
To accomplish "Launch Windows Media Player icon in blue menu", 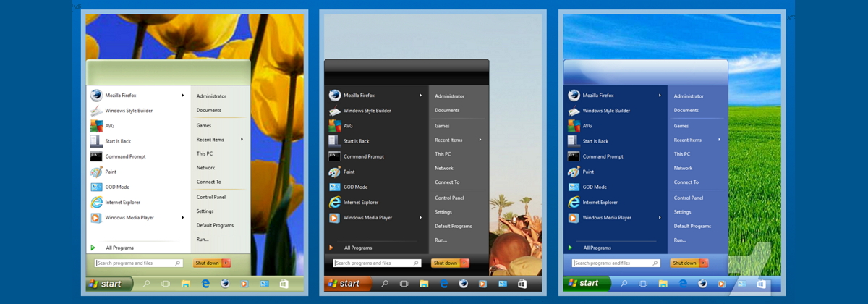I will (x=574, y=217).
